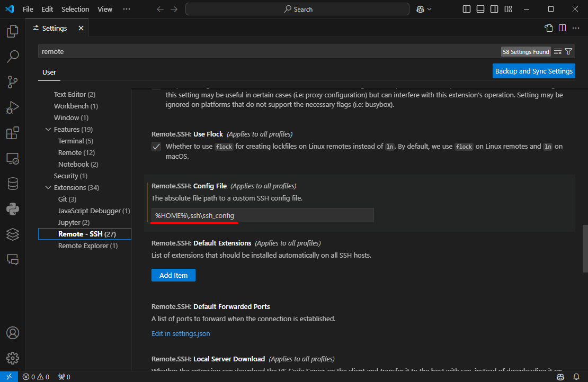
Task: Open Copilot status in the status bar
Action: 560,377
